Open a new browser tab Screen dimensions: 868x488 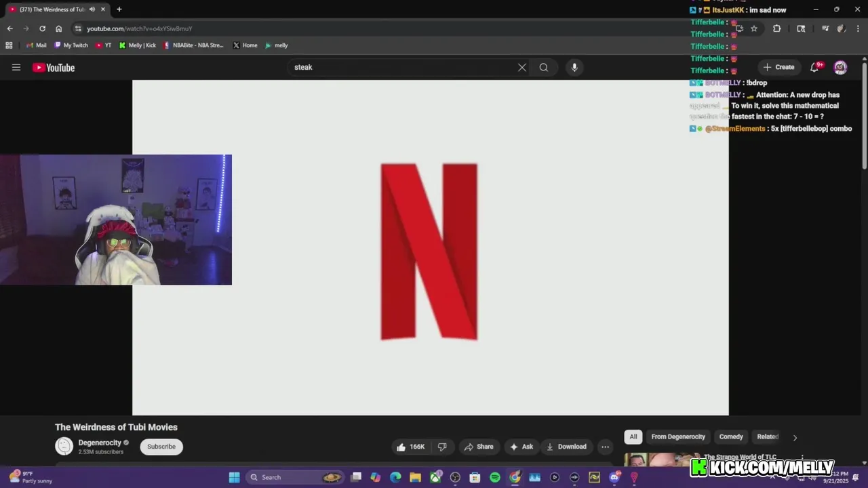119,9
